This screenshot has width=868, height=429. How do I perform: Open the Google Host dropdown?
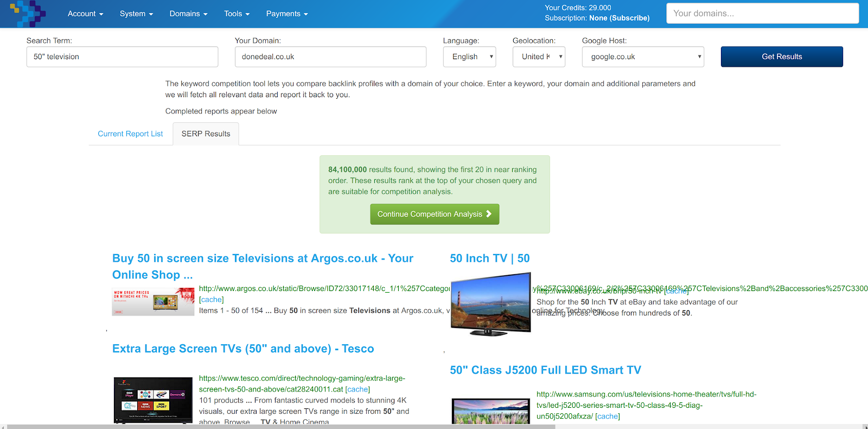pos(643,56)
